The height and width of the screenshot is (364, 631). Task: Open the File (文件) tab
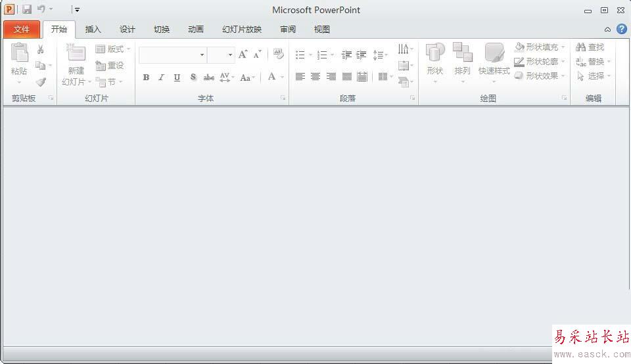tap(22, 30)
